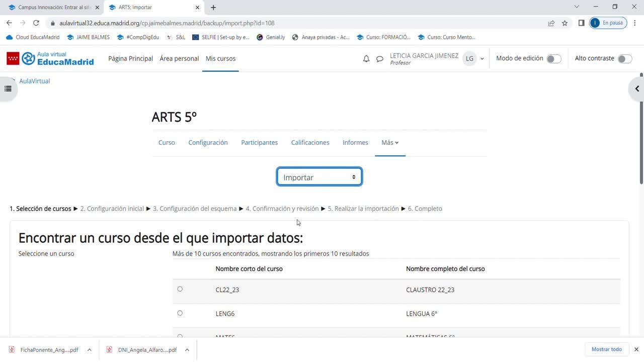Click the 'LENGUA 6º' course name
The width and height of the screenshot is (644, 362).
pos(422,314)
